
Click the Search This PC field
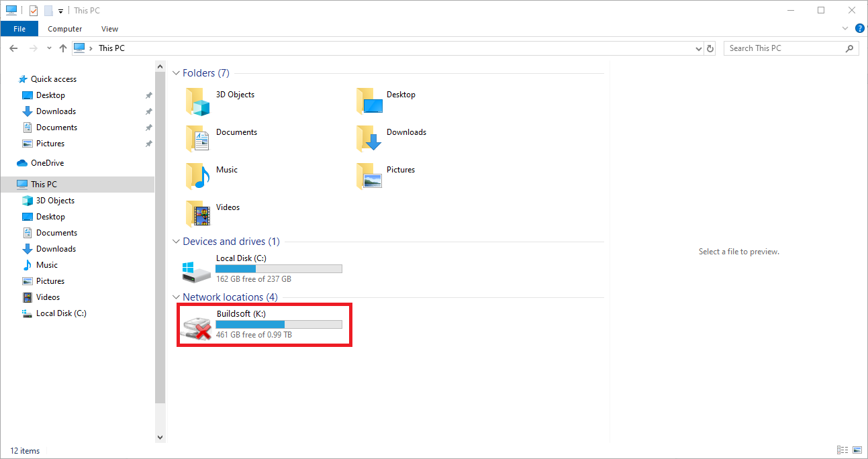pos(784,48)
